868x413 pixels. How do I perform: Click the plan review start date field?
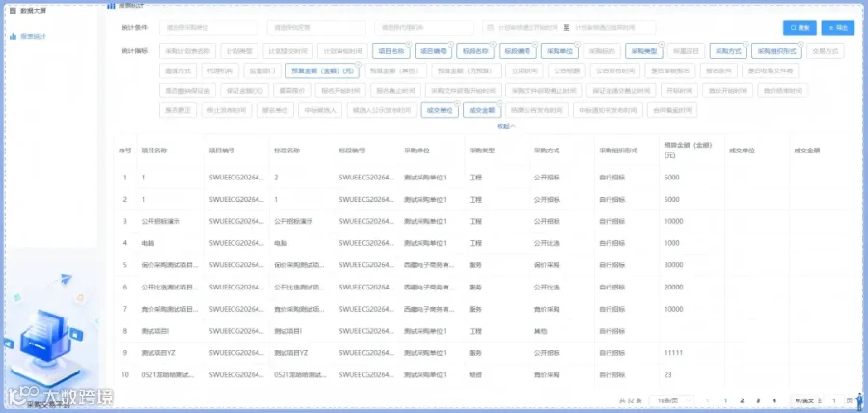(x=528, y=28)
